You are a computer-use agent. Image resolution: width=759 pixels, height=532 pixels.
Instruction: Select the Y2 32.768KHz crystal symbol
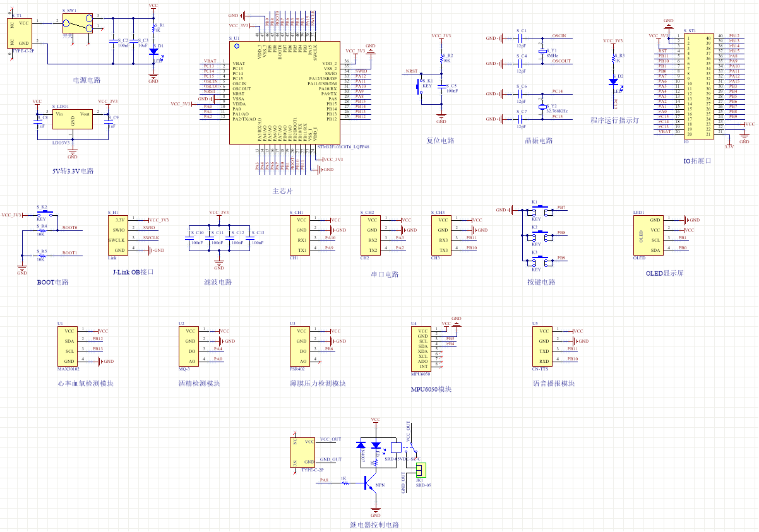click(541, 107)
